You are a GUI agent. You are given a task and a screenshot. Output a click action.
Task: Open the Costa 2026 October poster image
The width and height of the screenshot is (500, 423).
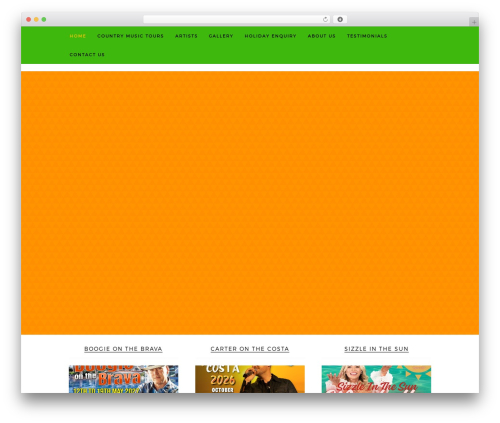[x=250, y=379]
